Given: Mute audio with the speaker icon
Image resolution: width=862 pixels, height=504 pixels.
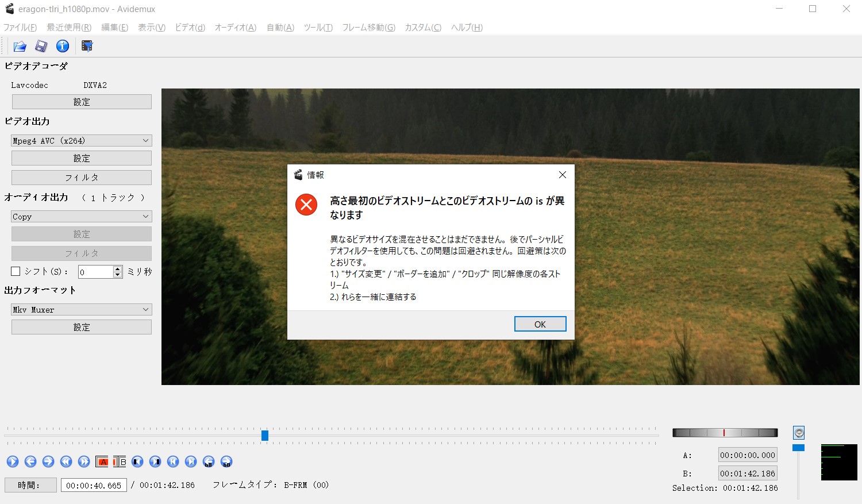Looking at the screenshot, I should pyautogui.click(x=799, y=433).
